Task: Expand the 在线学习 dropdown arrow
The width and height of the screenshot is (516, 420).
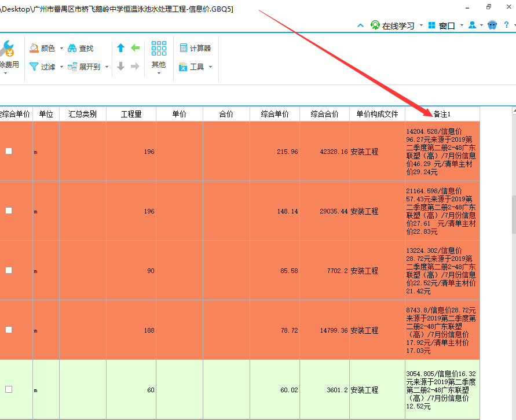Action: (421, 25)
